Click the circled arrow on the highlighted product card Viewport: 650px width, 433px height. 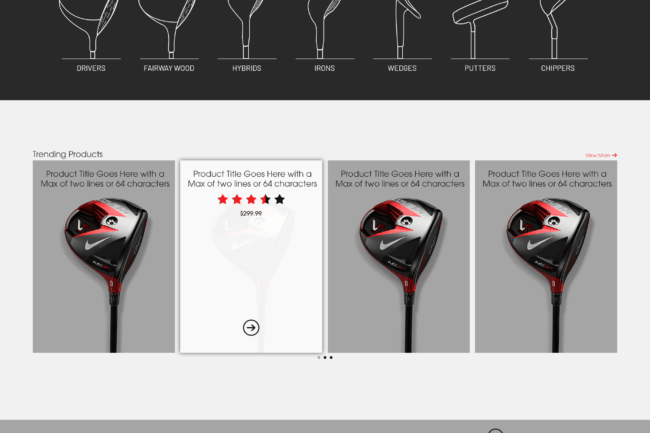(251, 328)
